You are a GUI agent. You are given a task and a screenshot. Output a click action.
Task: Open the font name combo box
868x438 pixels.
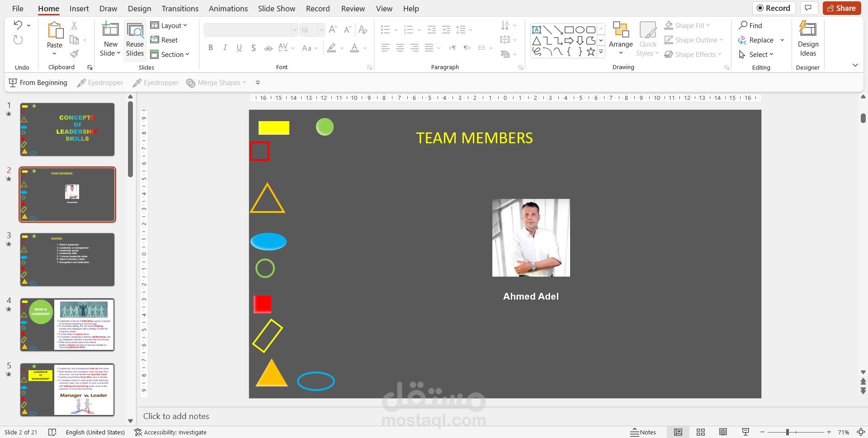click(251, 30)
